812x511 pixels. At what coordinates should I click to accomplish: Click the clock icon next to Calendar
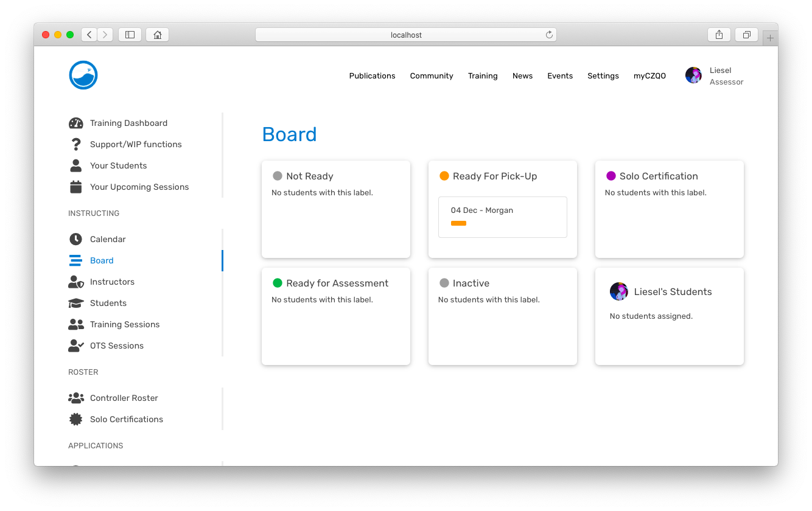point(75,239)
